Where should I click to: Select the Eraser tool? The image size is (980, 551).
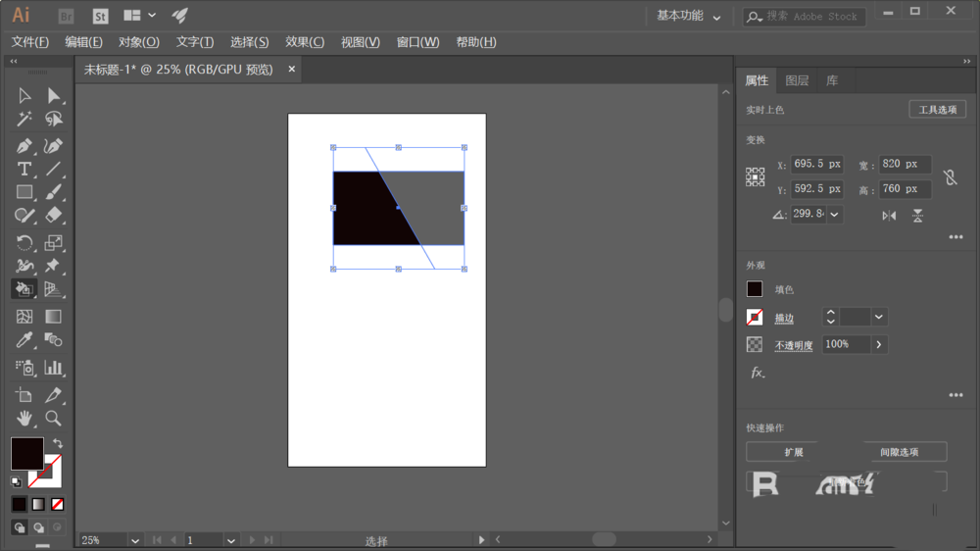53,216
